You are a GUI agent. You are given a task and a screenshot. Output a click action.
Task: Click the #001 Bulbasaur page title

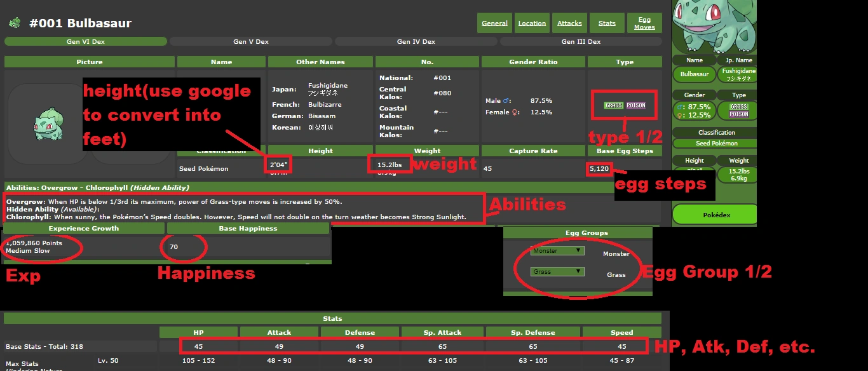coord(81,24)
